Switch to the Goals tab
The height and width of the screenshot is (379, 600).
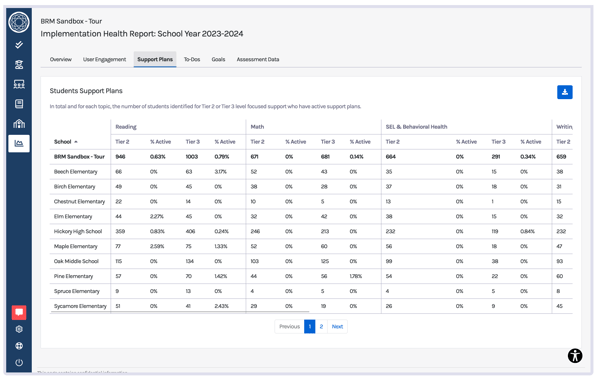218,59
